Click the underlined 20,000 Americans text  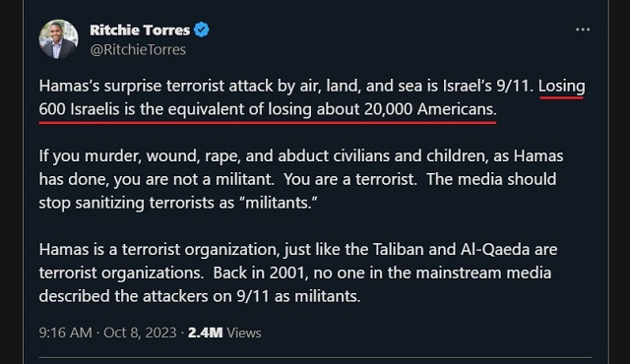[x=430, y=109]
